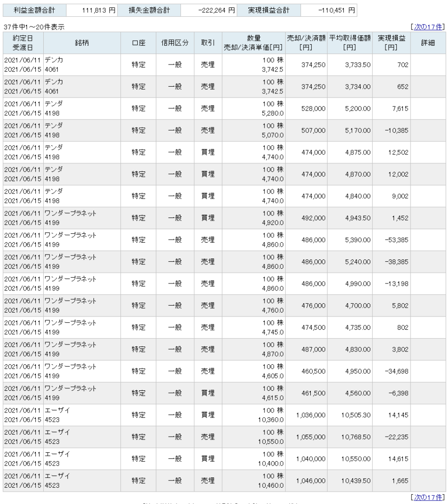The width and height of the screenshot is (448, 504).
Task: Click settlement amount 476,000 for ワンダープラネット
Action: pyautogui.click(x=313, y=305)
